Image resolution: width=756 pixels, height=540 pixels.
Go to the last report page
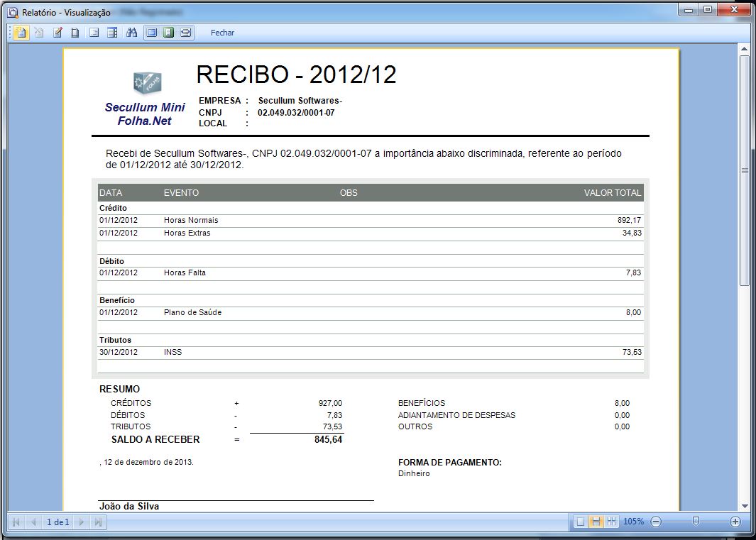tap(98, 522)
